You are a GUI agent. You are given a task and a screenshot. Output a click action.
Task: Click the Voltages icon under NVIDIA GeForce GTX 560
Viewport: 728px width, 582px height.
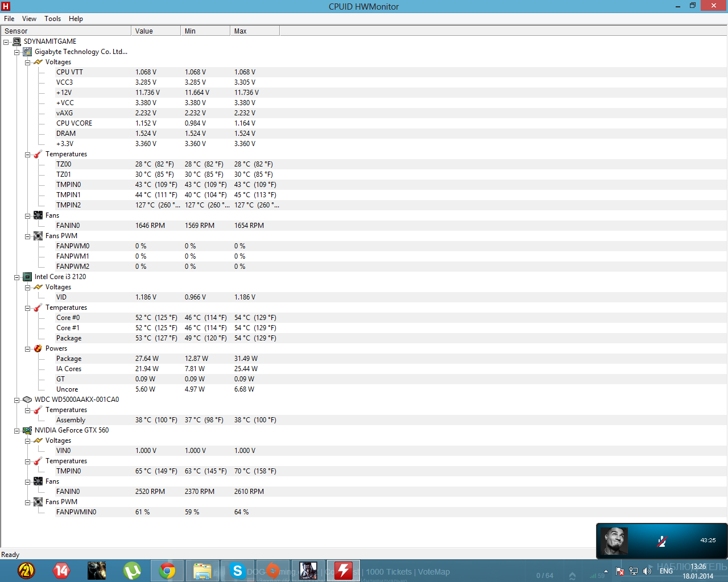click(x=38, y=440)
